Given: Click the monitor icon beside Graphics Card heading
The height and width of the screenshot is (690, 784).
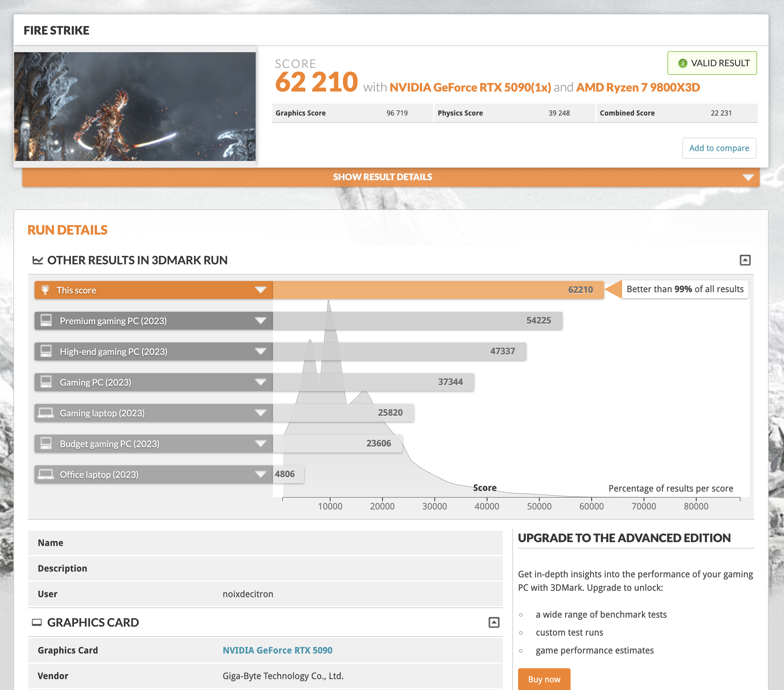Looking at the screenshot, I should point(37,622).
